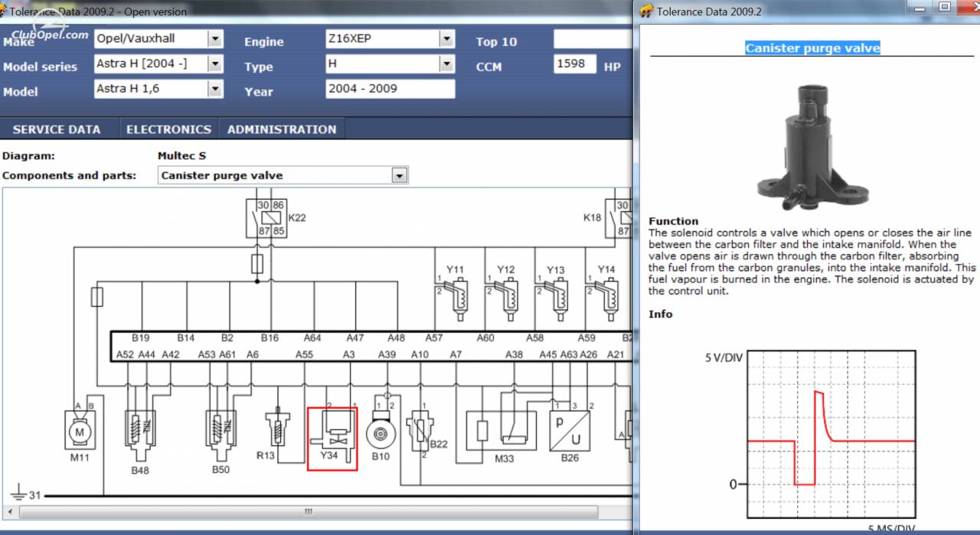Viewport: 980px width, 535px height.
Task: Click terminal label A55 on the control unit
Action: pyautogui.click(x=304, y=354)
